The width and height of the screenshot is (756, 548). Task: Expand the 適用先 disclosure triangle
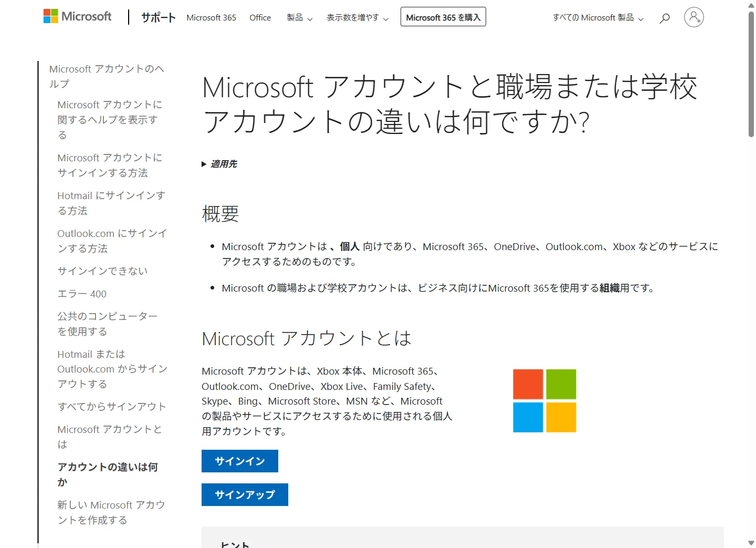[204, 164]
